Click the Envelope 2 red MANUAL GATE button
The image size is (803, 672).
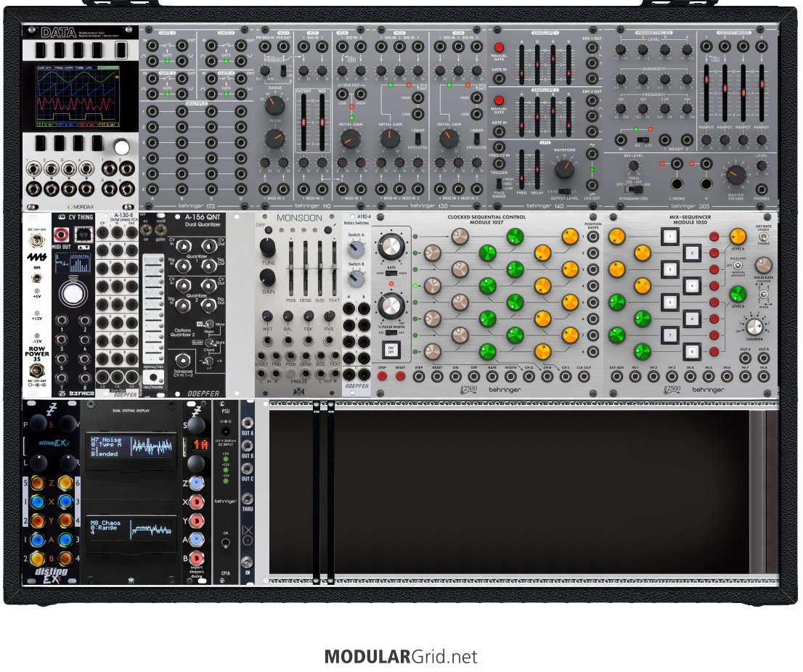[499, 100]
